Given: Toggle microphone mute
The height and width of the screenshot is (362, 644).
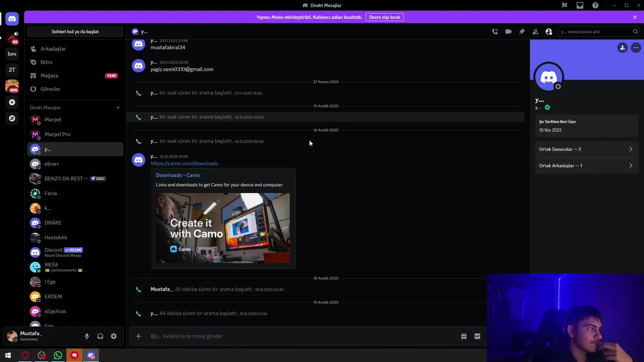Looking at the screenshot, I should coord(87,336).
